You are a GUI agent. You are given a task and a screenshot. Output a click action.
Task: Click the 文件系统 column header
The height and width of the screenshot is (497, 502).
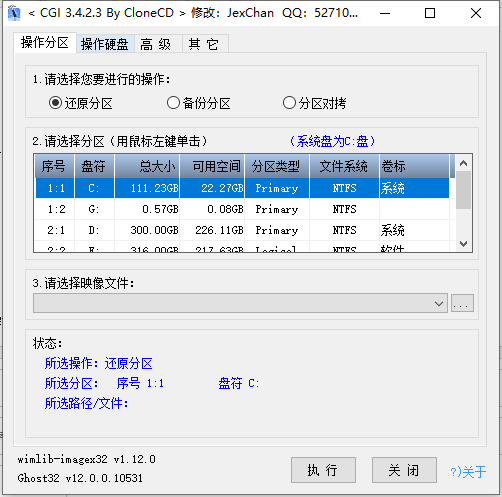[x=345, y=166]
